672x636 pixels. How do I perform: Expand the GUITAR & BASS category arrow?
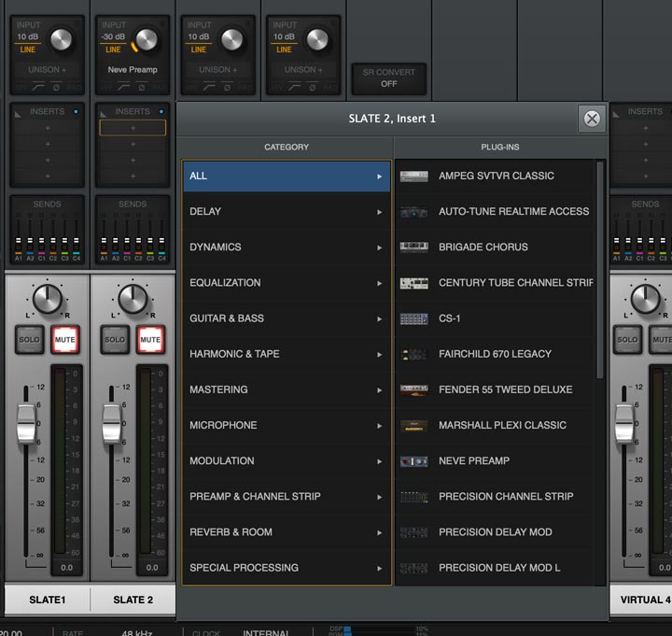coord(379,319)
